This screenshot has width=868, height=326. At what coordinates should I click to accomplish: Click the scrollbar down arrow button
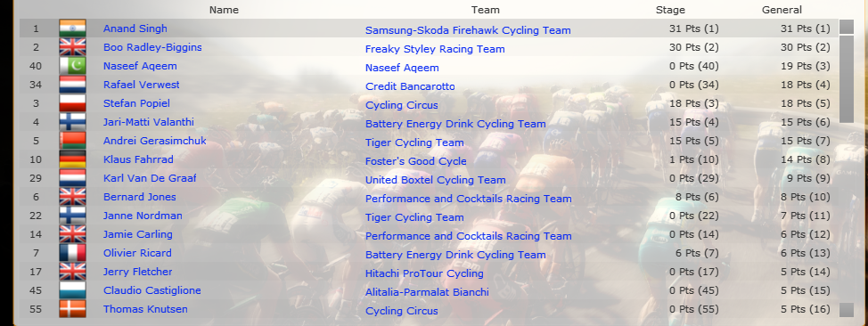tap(847, 310)
